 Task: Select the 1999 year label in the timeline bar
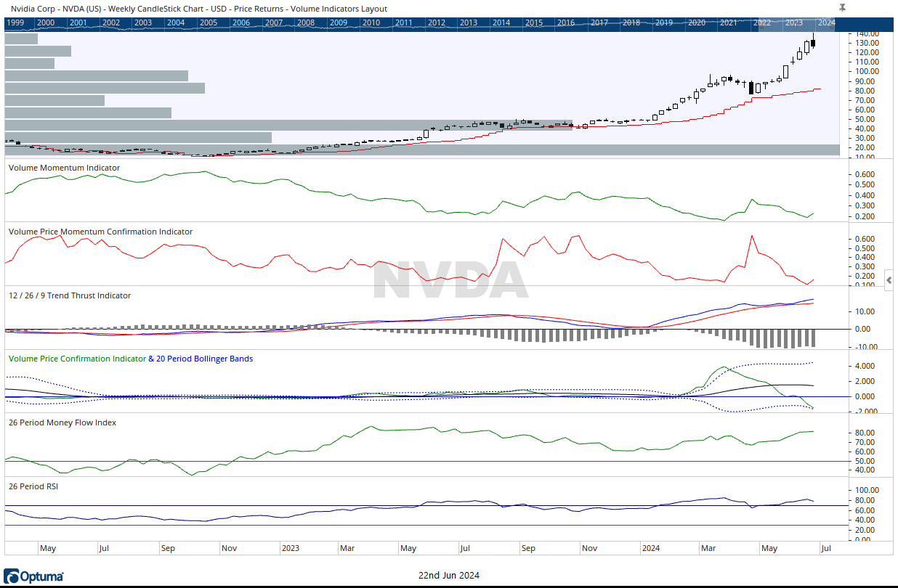pos(16,23)
